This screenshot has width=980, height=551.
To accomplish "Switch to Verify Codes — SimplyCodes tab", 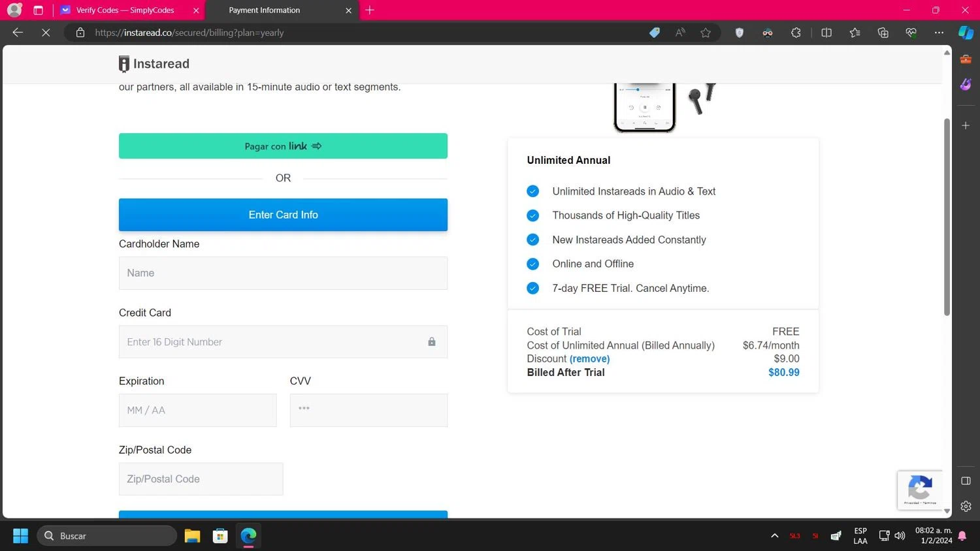I will pos(125,10).
